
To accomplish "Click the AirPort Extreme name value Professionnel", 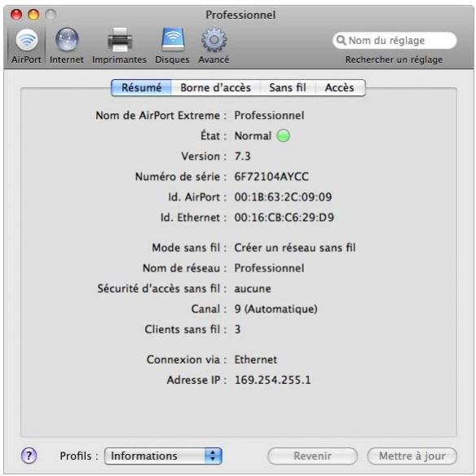I will point(269,116).
